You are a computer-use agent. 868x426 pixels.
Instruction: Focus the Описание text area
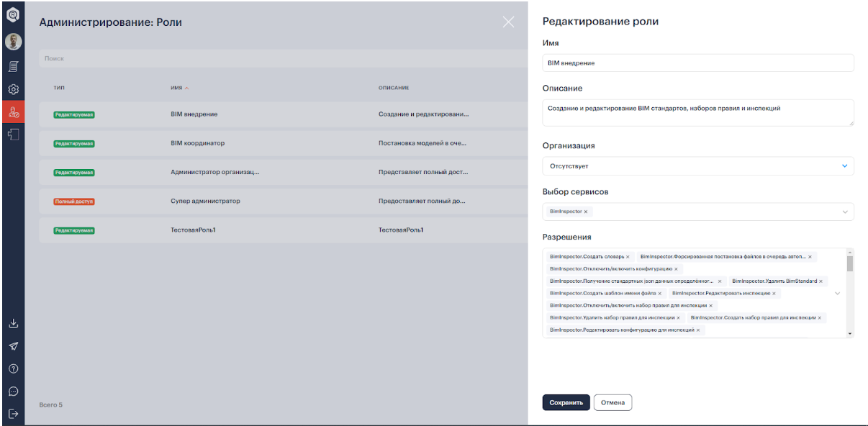(698, 113)
